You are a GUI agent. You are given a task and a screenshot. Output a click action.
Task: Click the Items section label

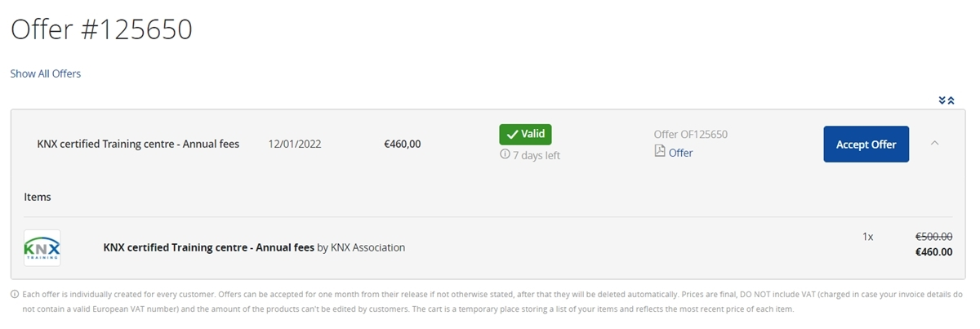pos(38,197)
